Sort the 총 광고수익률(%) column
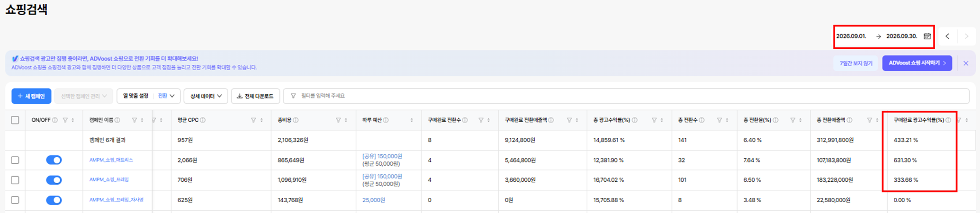This screenshot has width=980, height=213. (x=662, y=120)
